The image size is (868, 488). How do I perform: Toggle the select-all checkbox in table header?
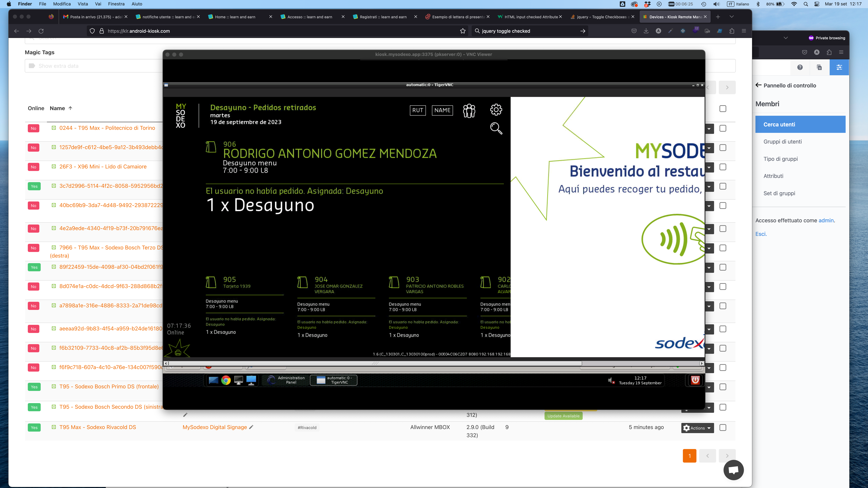coord(723,108)
